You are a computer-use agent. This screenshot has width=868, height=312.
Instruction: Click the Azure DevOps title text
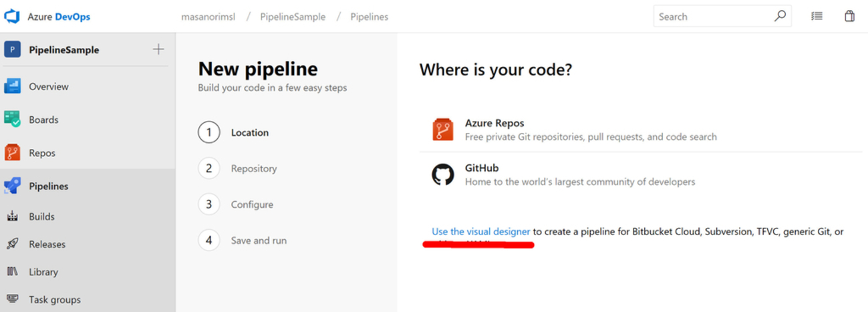coord(59,17)
